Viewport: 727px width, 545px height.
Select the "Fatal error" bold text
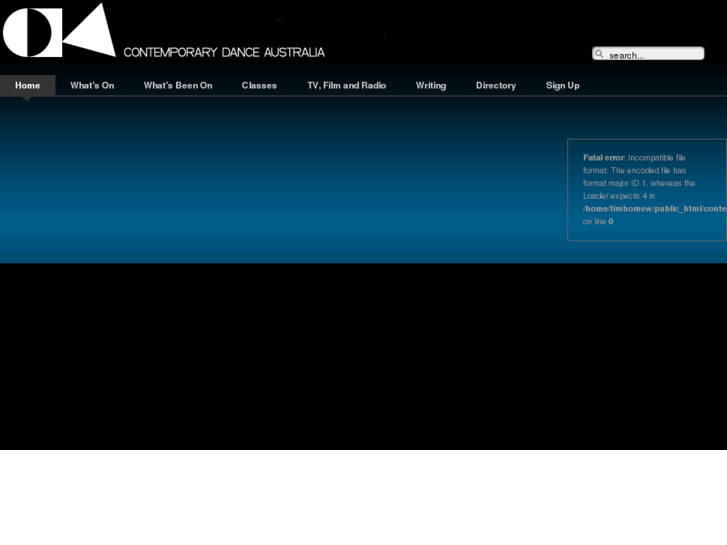coord(604,158)
